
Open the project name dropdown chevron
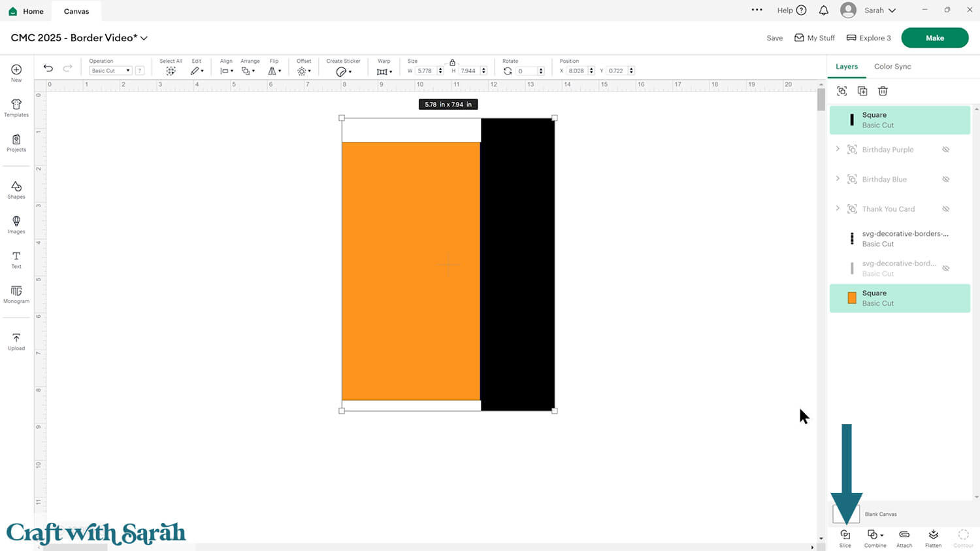(x=144, y=39)
